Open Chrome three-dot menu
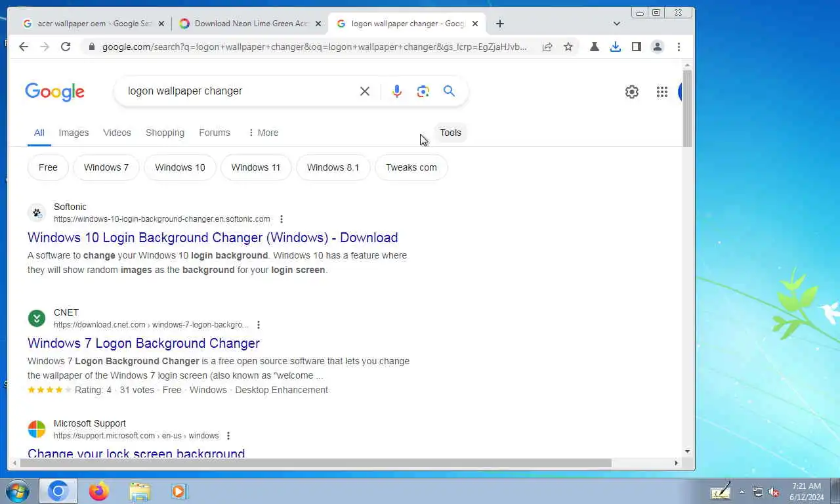840x504 pixels. pos(679,47)
